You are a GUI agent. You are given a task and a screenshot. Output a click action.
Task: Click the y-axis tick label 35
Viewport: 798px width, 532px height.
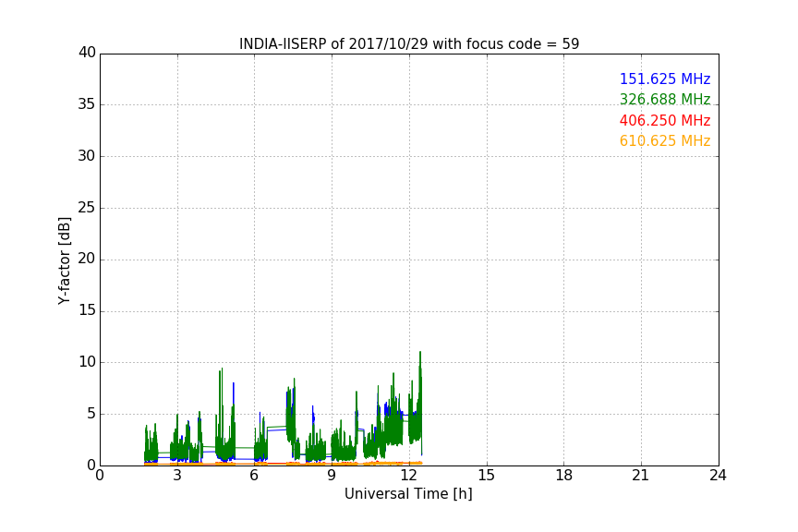pos(87,104)
